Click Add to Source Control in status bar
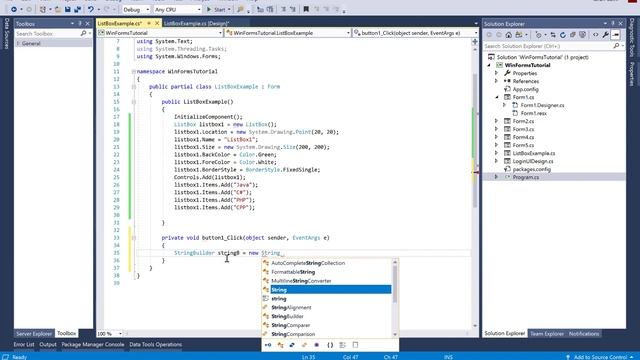Screen dimensions: 640x360 coord(600,357)
